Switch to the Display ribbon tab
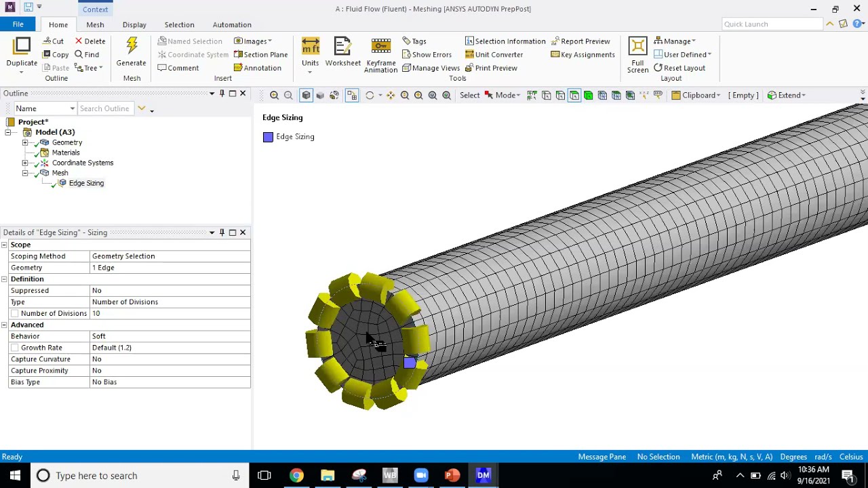The image size is (868, 488). pos(134,25)
